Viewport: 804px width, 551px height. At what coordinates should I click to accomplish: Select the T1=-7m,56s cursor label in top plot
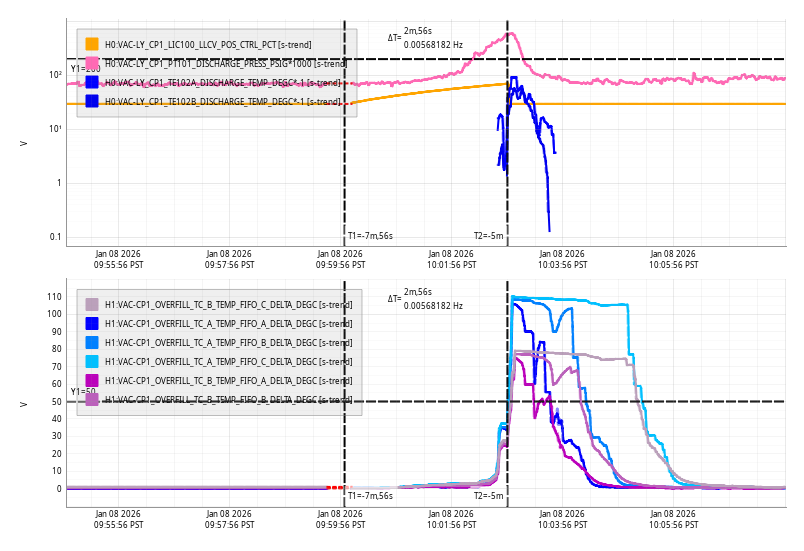tap(370, 236)
